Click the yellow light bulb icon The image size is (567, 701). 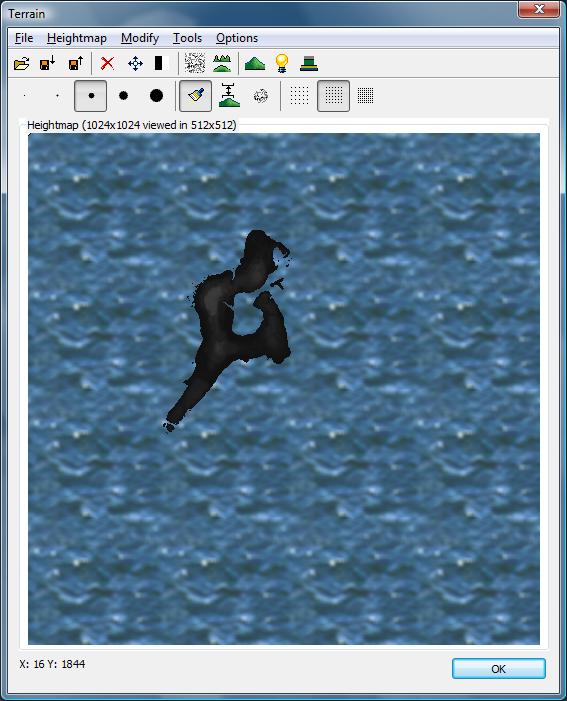[x=282, y=63]
